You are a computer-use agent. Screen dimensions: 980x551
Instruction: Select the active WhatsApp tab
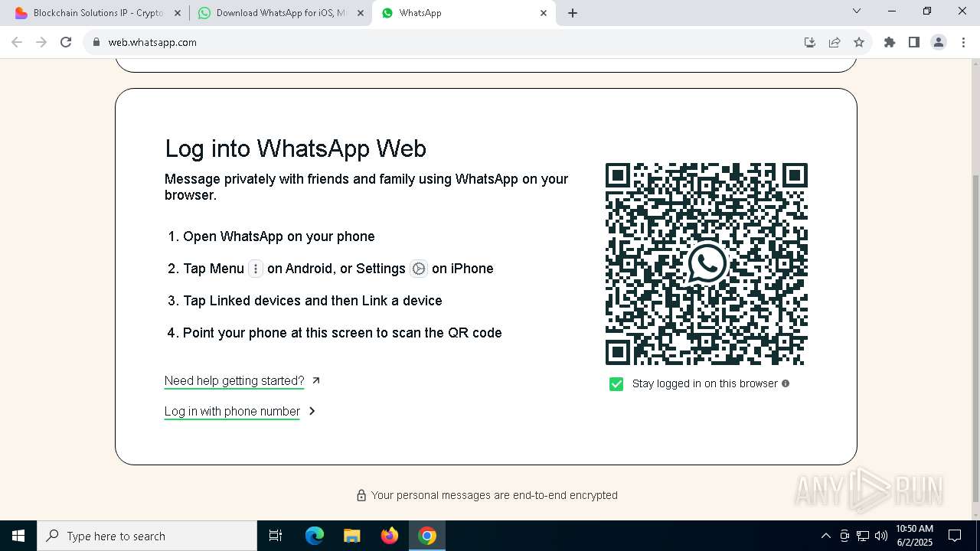click(463, 13)
